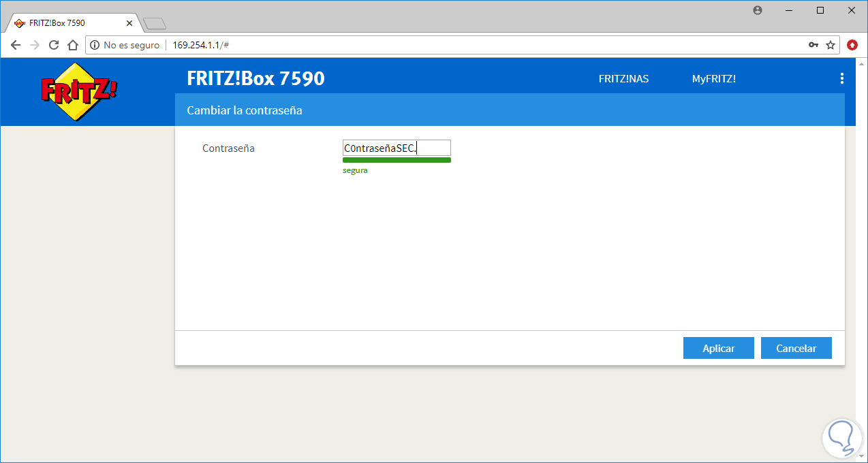Viewport: 868px width, 463px height.
Task: Reload the page
Action: click(x=54, y=45)
